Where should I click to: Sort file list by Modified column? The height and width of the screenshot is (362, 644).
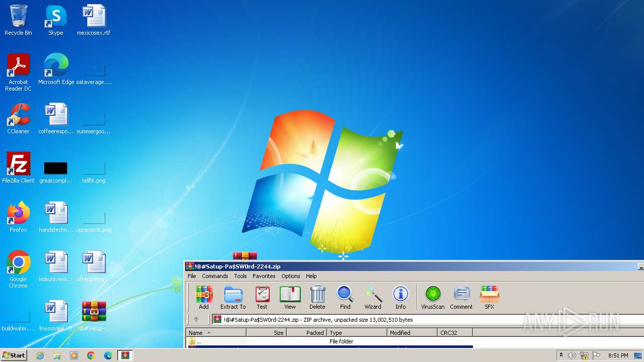[x=412, y=332]
